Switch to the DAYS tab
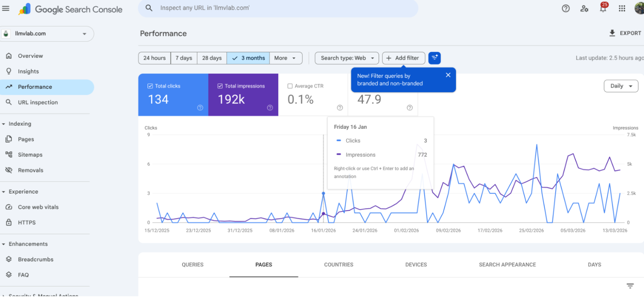The image size is (644, 297). click(595, 264)
